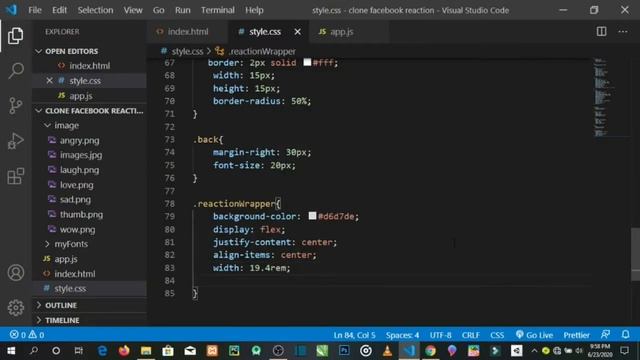This screenshot has height=360, width=640.
Task: Select app.js in Open Editors
Action: click(x=80, y=96)
